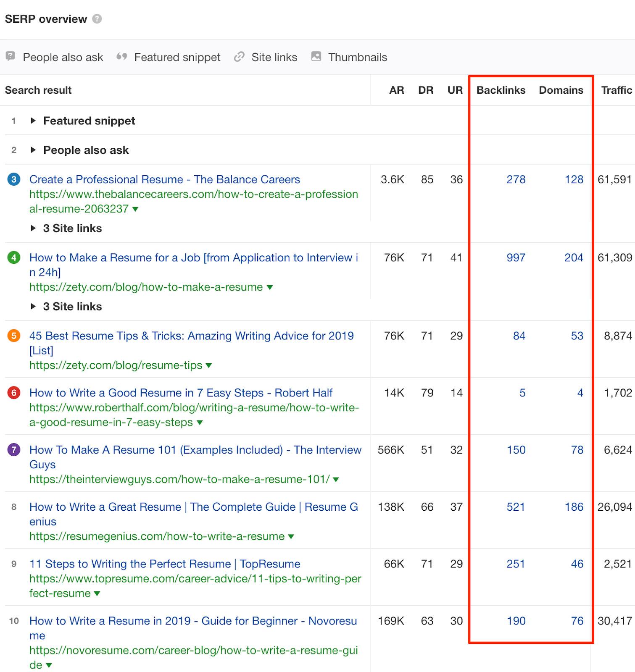Sort results by Backlinks column header

pyautogui.click(x=501, y=90)
